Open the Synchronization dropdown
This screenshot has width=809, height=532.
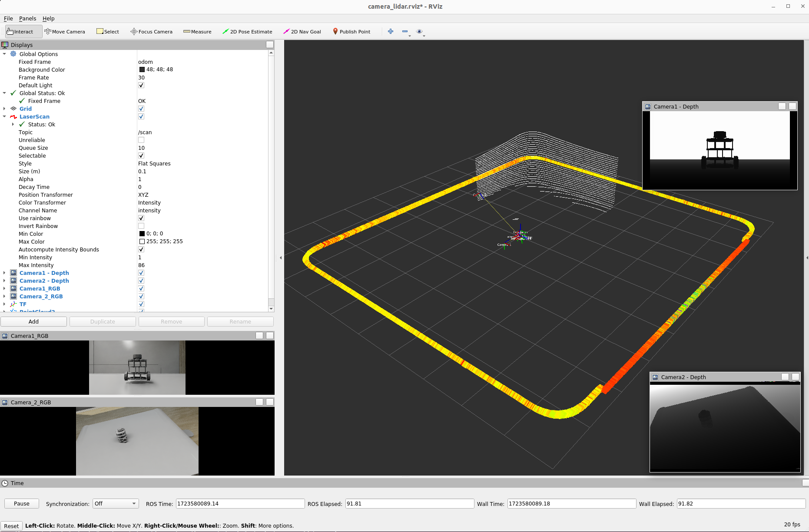pyautogui.click(x=116, y=504)
